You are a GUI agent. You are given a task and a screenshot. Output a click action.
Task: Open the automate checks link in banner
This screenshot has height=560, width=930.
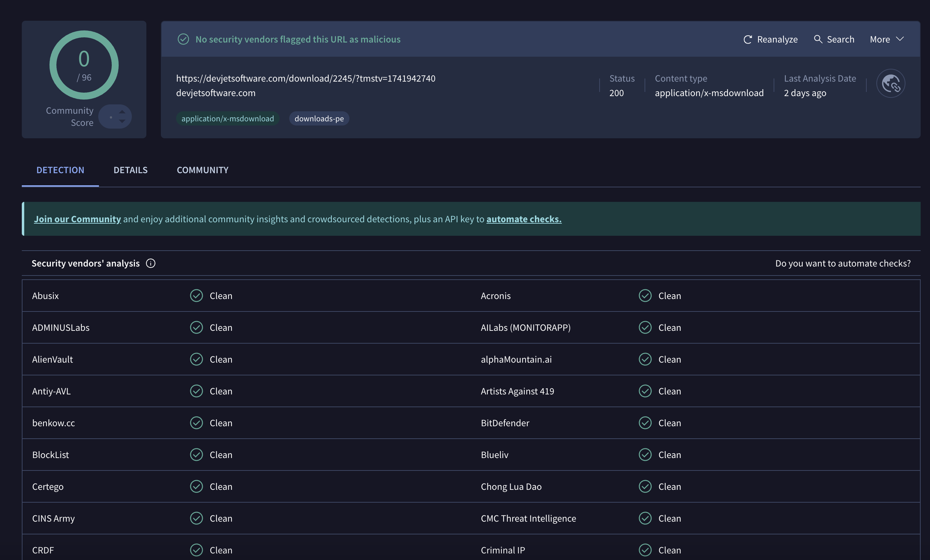524,219
